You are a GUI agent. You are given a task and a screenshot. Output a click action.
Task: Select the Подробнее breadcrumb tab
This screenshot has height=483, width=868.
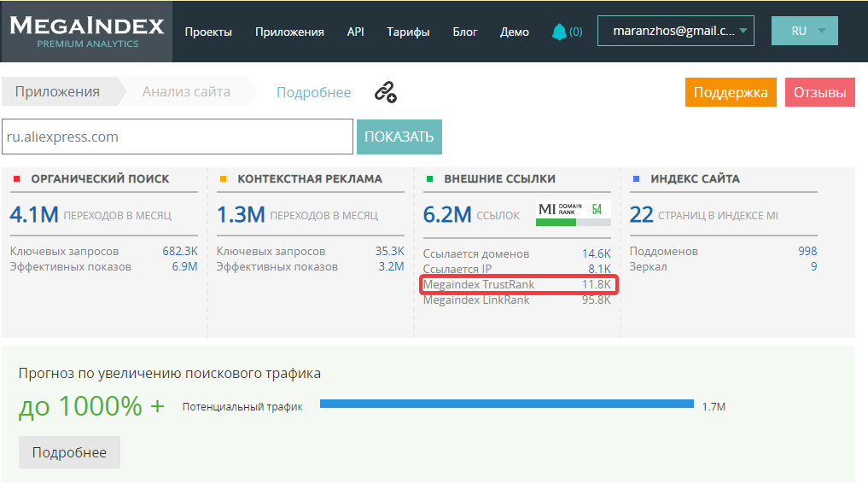tap(313, 92)
